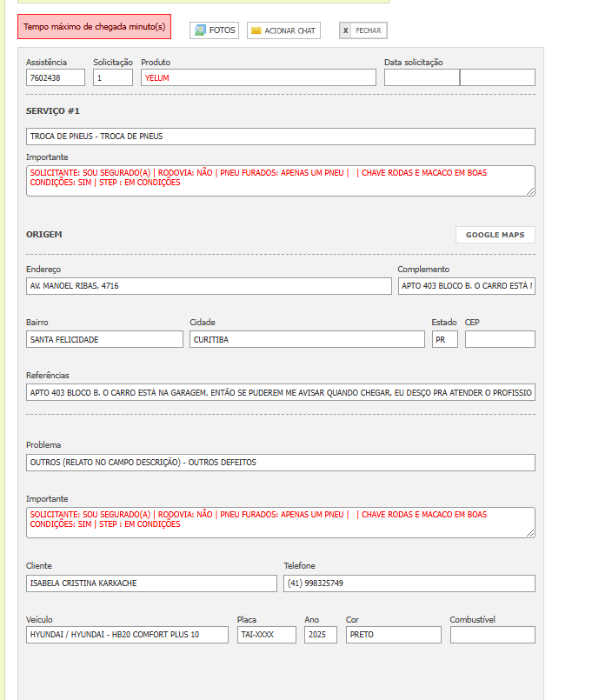Select the Problema field
Image resolution: width=592 pixels, height=700 pixels.
click(280, 463)
